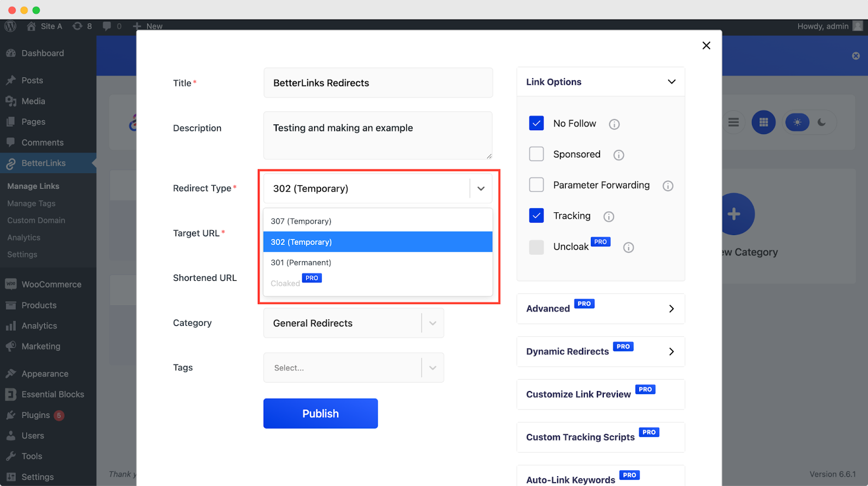Open Site A home icon
Screen dimensions: 868x486
point(31,26)
